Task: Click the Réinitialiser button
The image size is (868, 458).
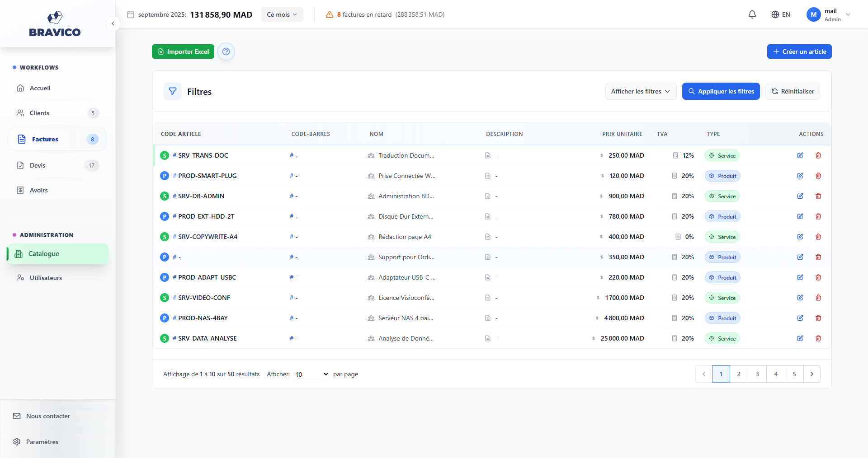Action: click(793, 91)
